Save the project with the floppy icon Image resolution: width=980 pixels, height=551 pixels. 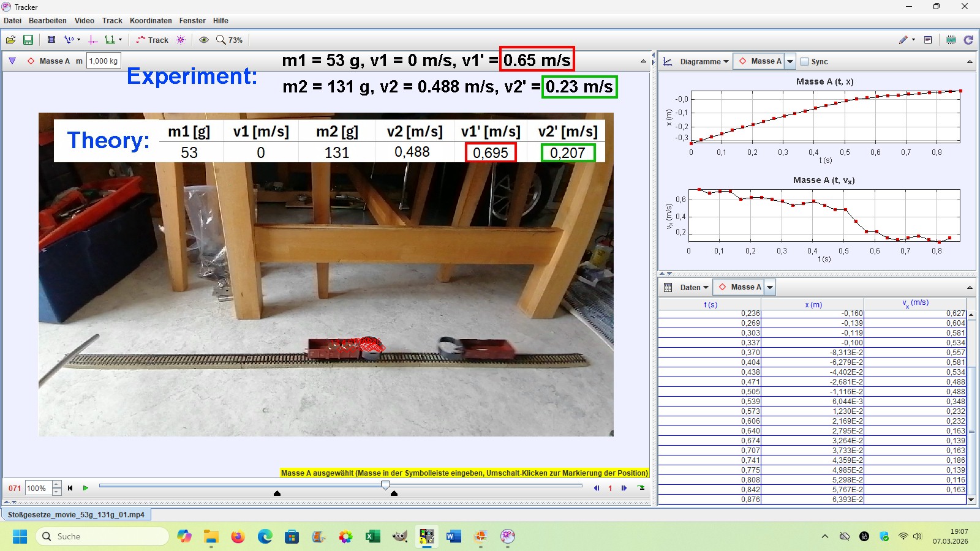point(28,40)
